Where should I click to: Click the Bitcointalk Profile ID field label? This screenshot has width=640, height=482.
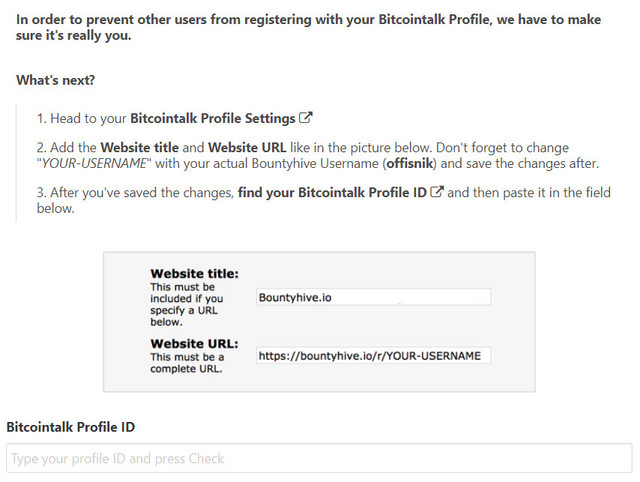pos(71,427)
